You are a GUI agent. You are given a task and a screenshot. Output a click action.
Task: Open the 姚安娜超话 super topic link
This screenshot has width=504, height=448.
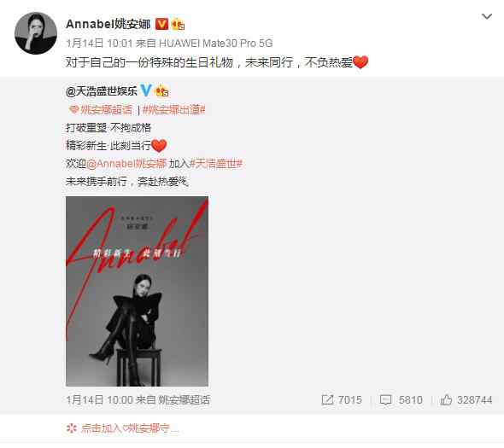pyautogui.click(x=106, y=110)
